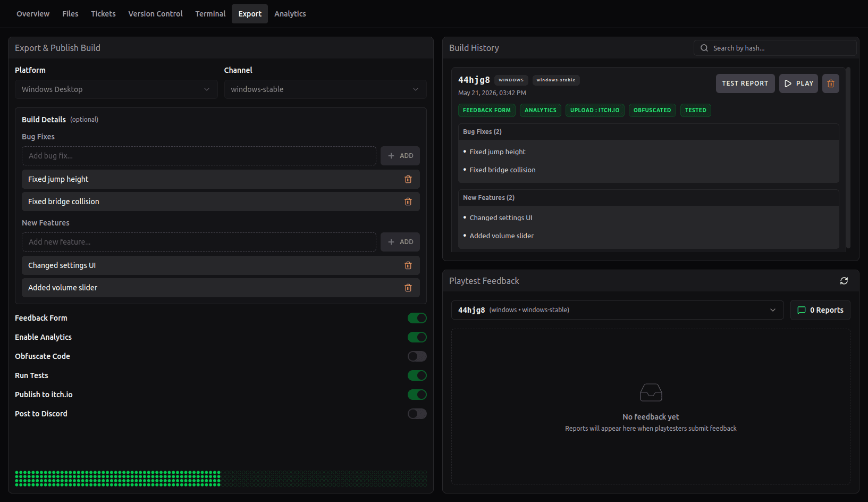Open the Channel dropdown showing windows-stable
Screen dimensions: 868x502
325,89
